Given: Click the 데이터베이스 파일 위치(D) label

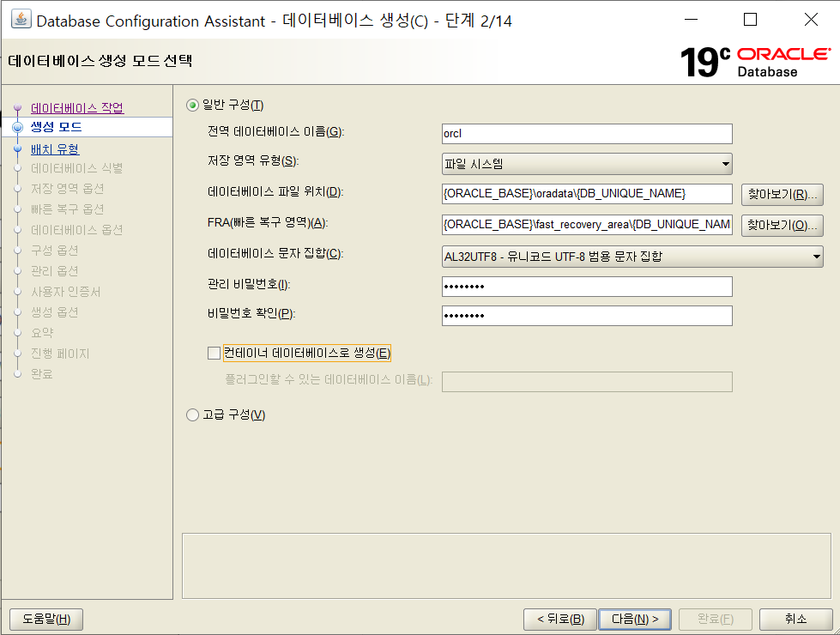Looking at the screenshot, I should pos(275,192).
